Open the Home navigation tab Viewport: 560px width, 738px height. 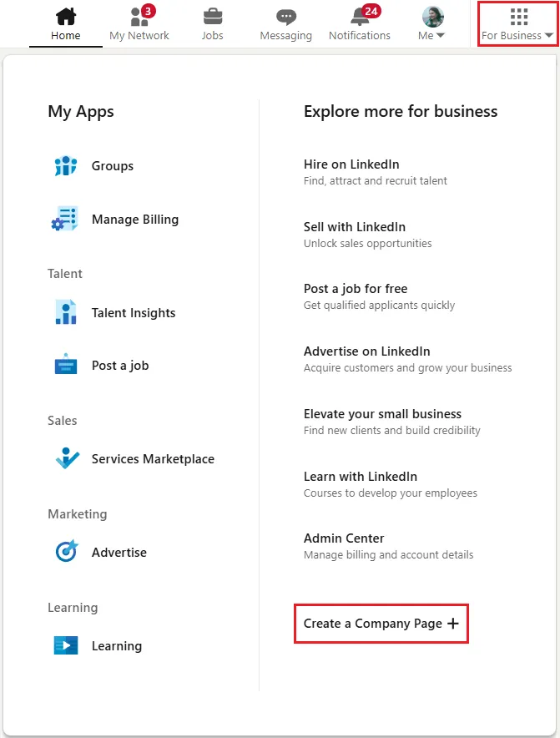65,23
